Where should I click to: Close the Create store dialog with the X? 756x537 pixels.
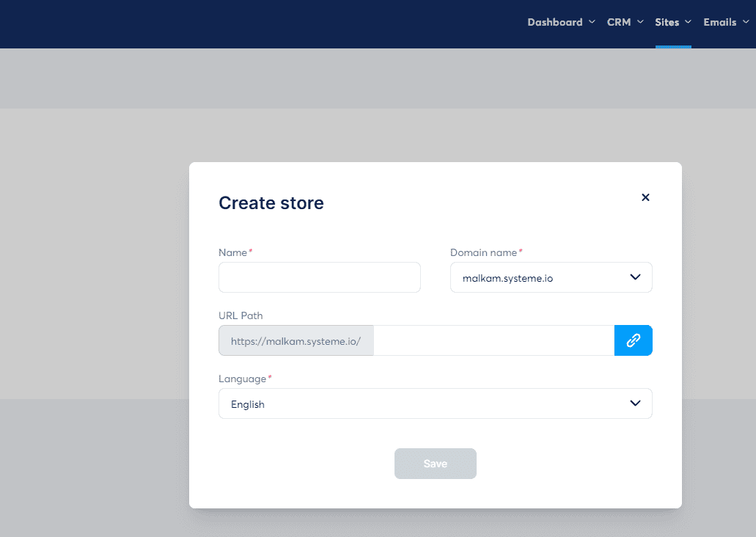(x=645, y=197)
